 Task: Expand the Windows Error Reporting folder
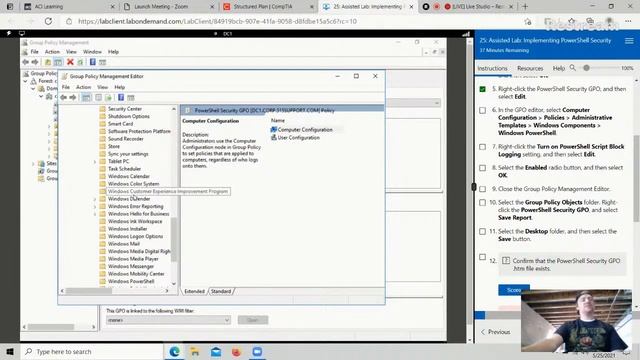(x=95, y=207)
